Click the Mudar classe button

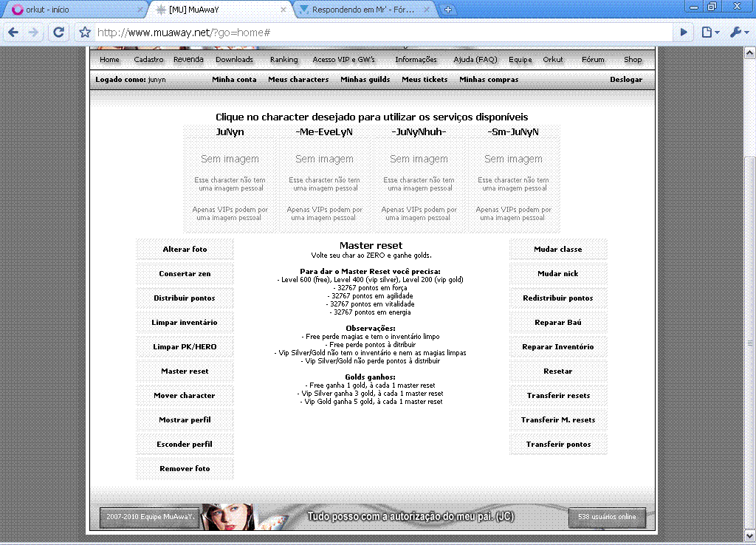click(x=558, y=250)
